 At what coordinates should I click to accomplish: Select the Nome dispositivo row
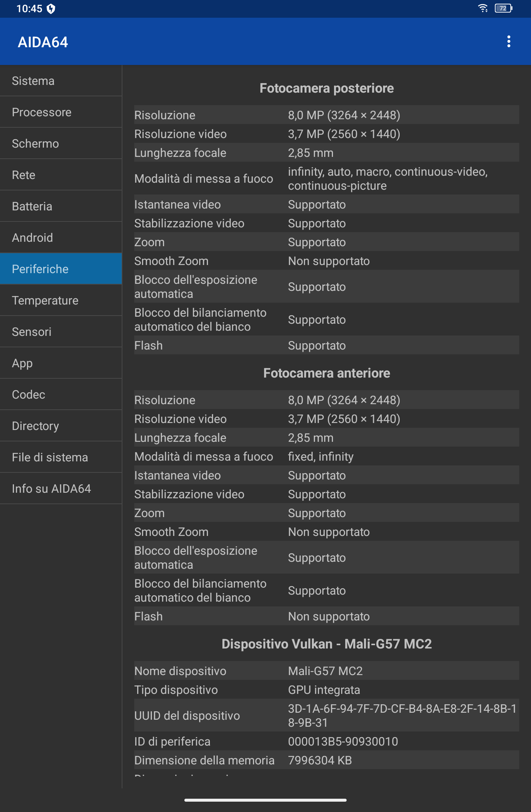(x=327, y=671)
